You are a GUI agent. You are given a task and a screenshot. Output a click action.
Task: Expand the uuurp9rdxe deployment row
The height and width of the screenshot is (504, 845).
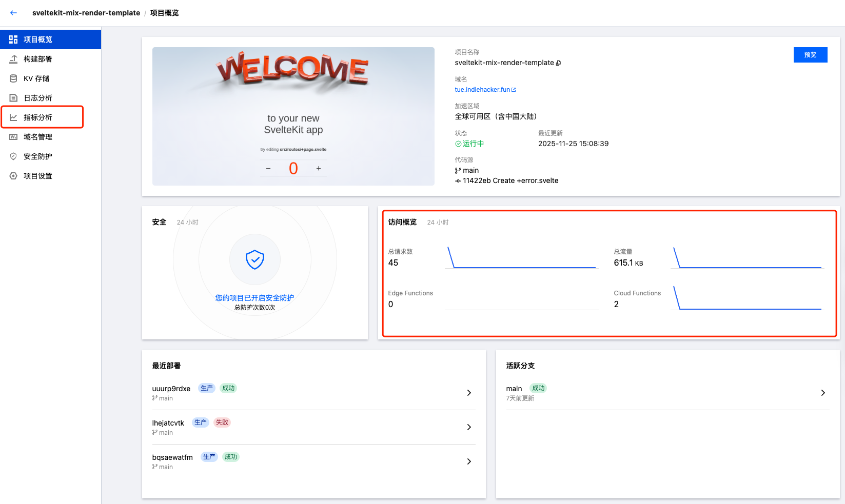[x=469, y=393]
